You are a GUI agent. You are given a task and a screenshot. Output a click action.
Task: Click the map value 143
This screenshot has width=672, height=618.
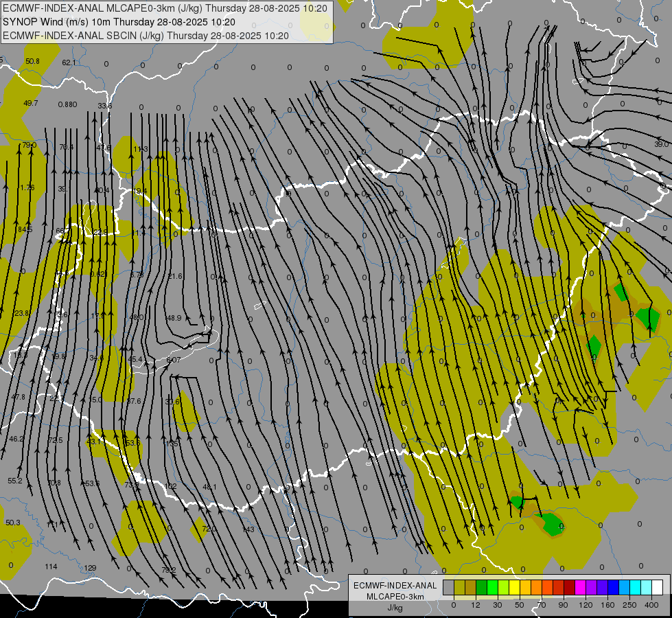tap(248, 529)
